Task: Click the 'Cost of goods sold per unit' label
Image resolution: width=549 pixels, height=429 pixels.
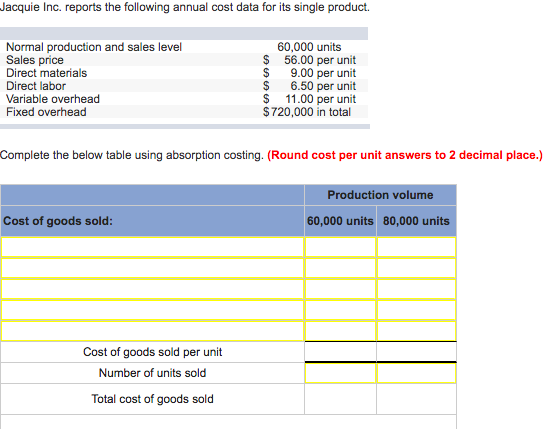Action: click(x=152, y=352)
